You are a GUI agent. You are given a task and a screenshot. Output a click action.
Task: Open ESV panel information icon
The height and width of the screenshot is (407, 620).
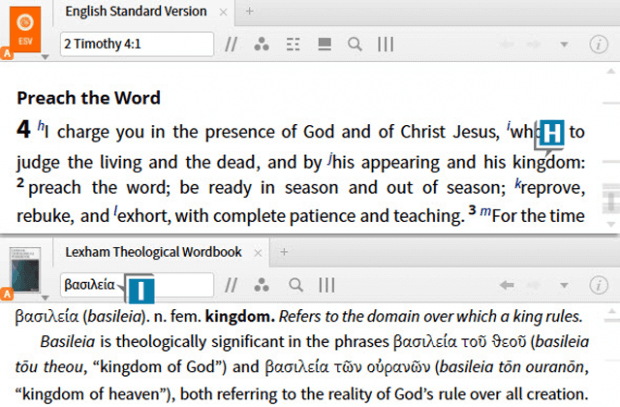pos(599,44)
